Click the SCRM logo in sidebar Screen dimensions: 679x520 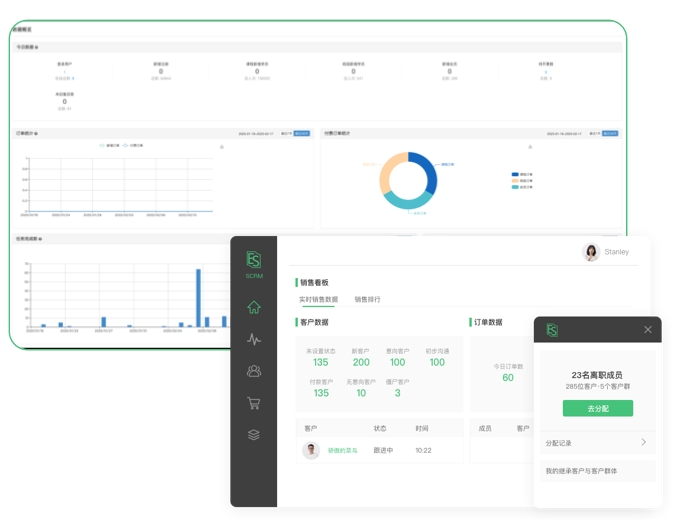coord(254,264)
